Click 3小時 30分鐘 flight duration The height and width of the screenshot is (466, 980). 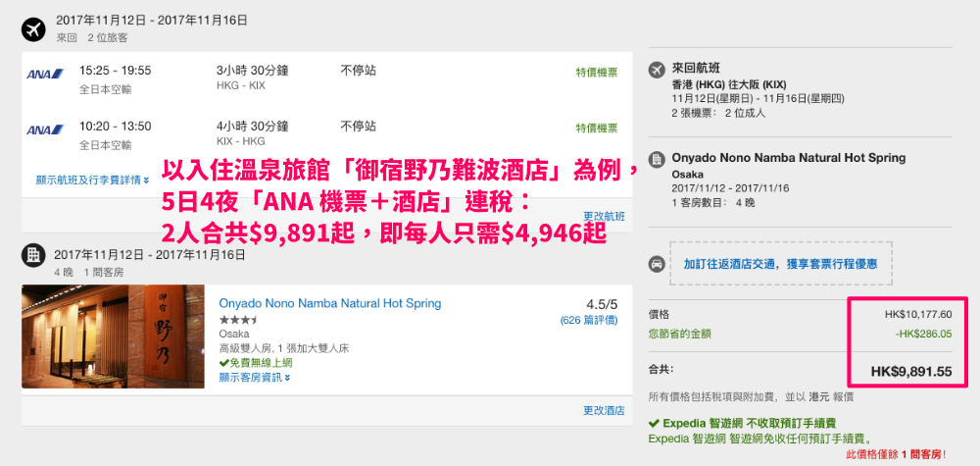point(253,70)
